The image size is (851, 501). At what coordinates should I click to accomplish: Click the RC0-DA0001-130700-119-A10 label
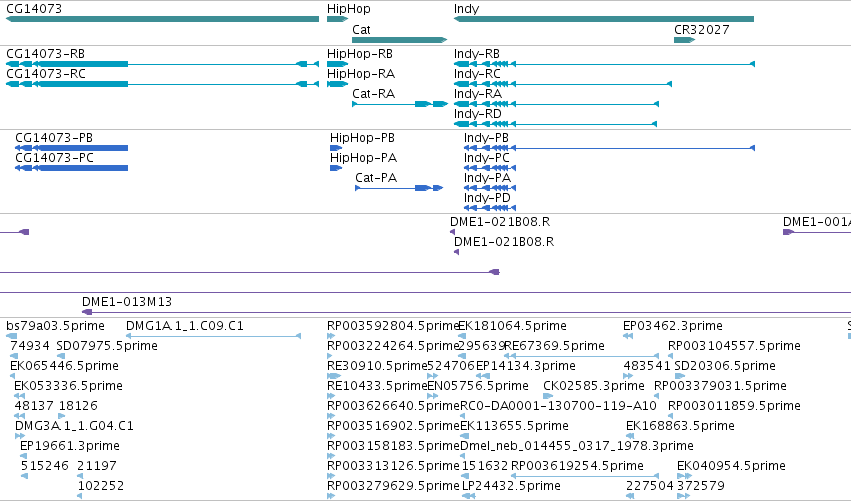click(558, 406)
